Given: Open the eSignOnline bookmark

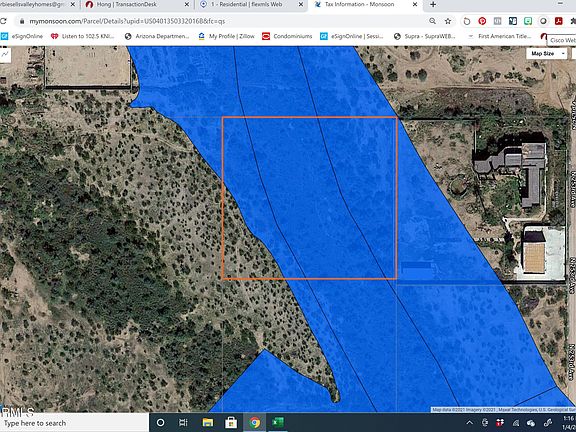Looking at the screenshot, I should pos(22,36).
